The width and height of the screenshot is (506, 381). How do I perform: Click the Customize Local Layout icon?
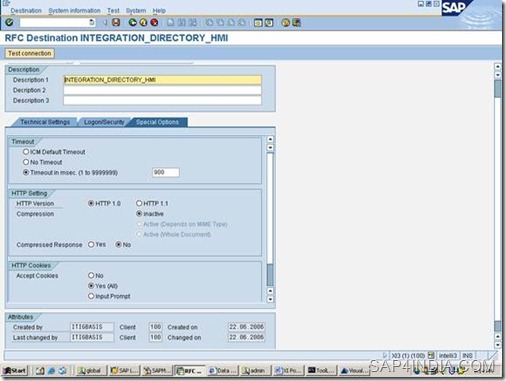point(296,22)
